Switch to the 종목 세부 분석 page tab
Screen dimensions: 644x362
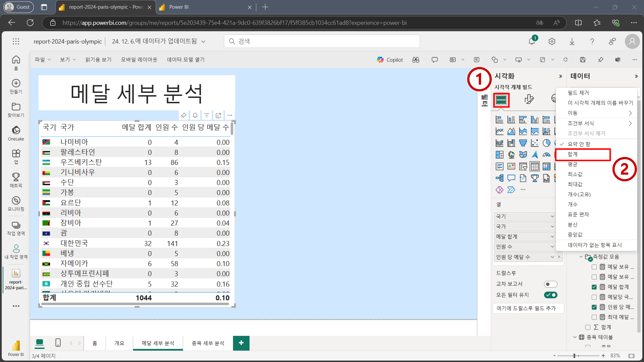click(208, 343)
